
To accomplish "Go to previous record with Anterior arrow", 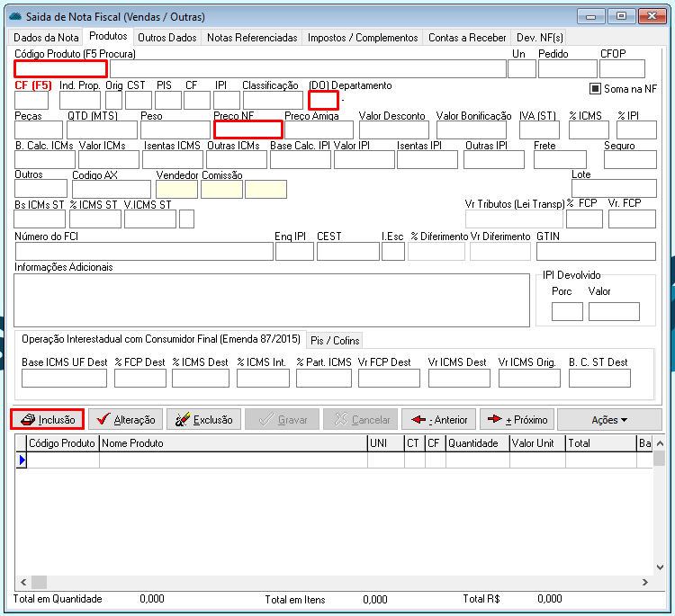I will (x=438, y=419).
